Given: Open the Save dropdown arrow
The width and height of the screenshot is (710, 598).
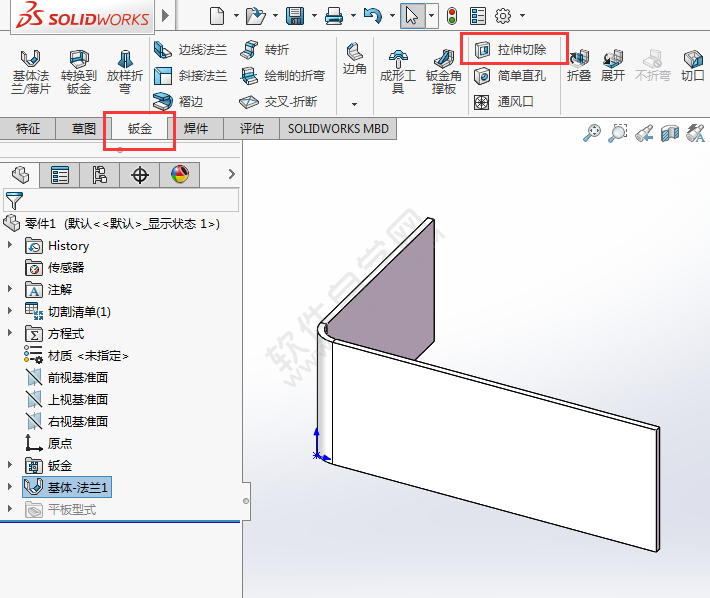Looking at the screenshot, I should (314, 16).
